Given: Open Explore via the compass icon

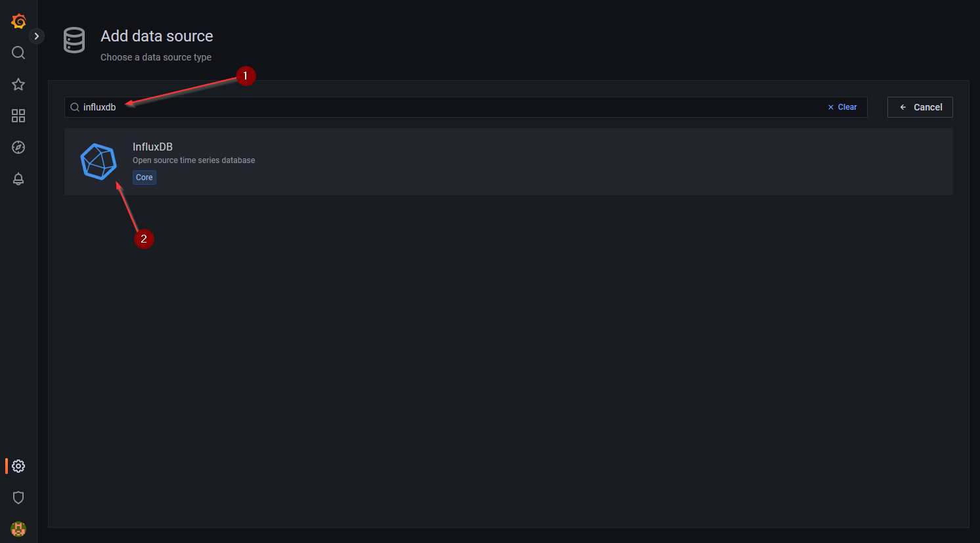Looking at the screenshot, I should click(x=18, y=147).
